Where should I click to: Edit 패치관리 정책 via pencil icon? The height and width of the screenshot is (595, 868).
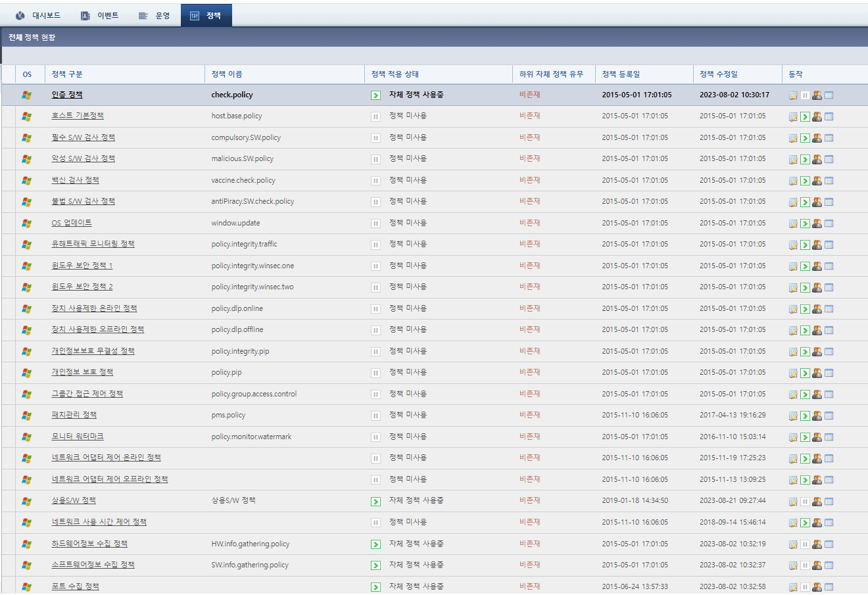pyautogui.click(x=793, y=416)
